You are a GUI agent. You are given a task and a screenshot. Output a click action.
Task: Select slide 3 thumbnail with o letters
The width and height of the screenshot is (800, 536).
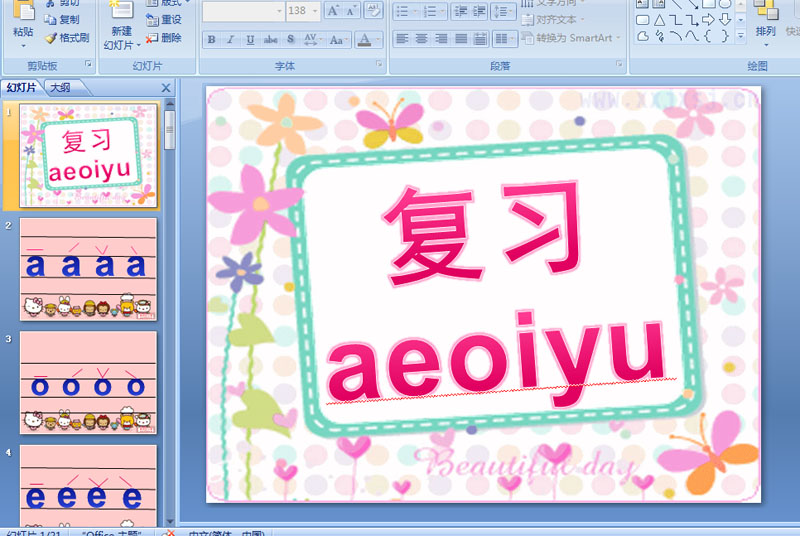click(x=88, y=381)
